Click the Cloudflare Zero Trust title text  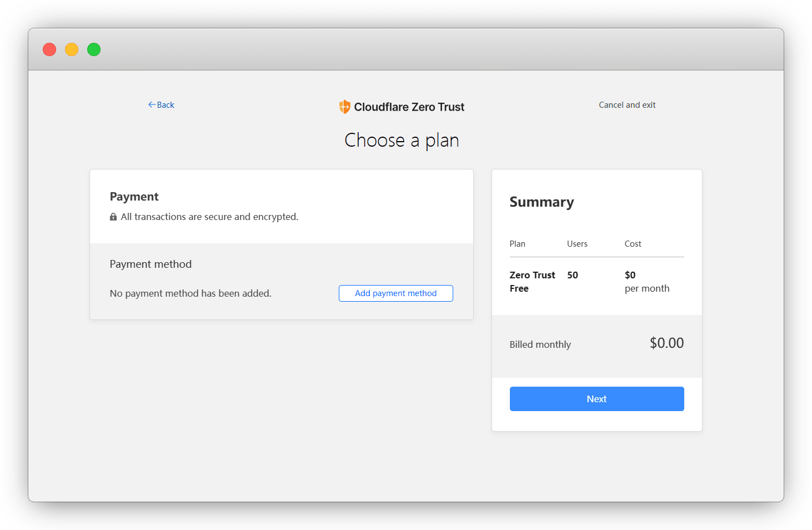409,107
